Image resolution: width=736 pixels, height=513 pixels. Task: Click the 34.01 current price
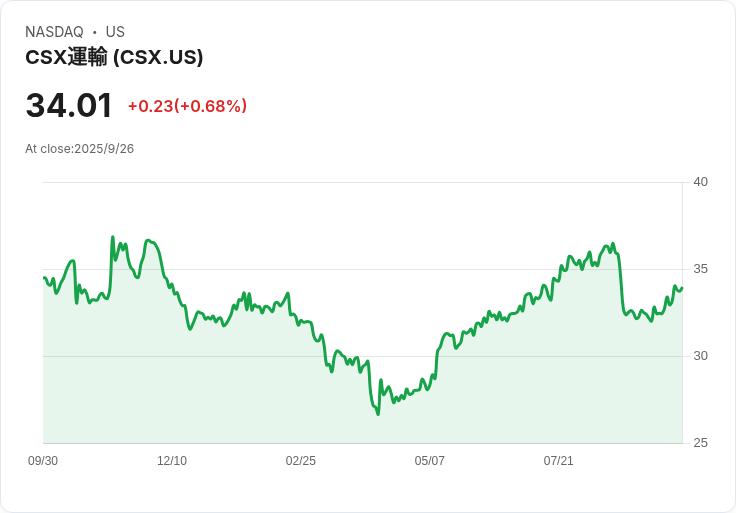coord(69,106)
